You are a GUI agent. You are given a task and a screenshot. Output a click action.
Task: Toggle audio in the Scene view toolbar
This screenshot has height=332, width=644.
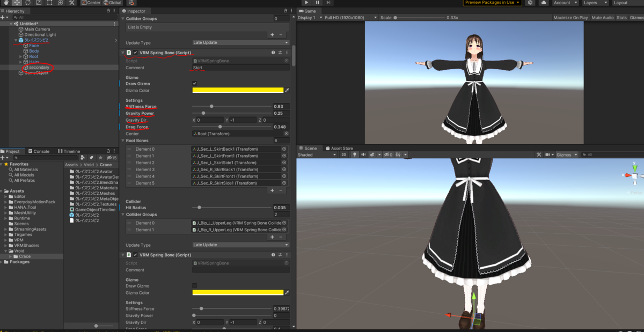pyautogui.click(x=364, y=154)
